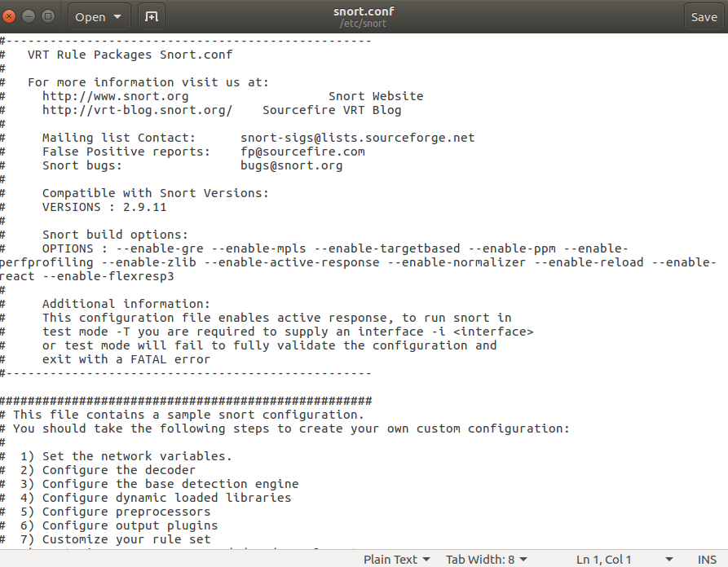728x567 pixels.
Task: Open the file chooser with Open button
Action: point(97,16)
